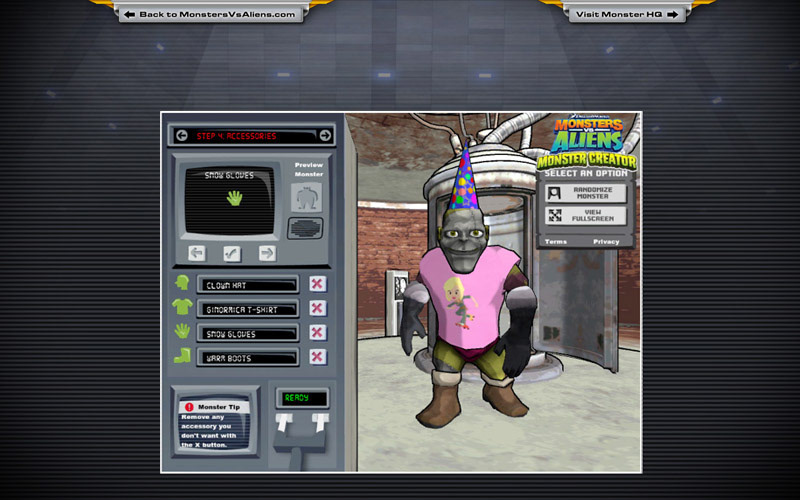Open the Terms link
Viewport: 800px width, 500px height.
[x=556, y=242]
